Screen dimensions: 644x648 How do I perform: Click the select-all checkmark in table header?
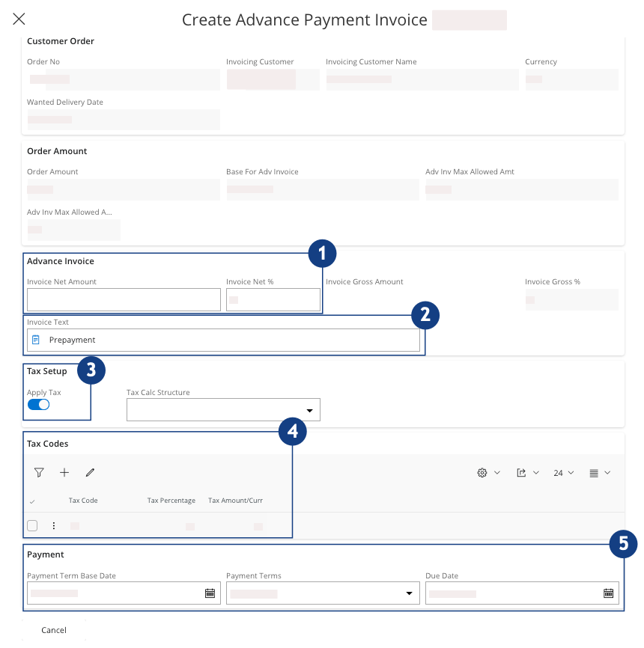click(x=31, y=501)
